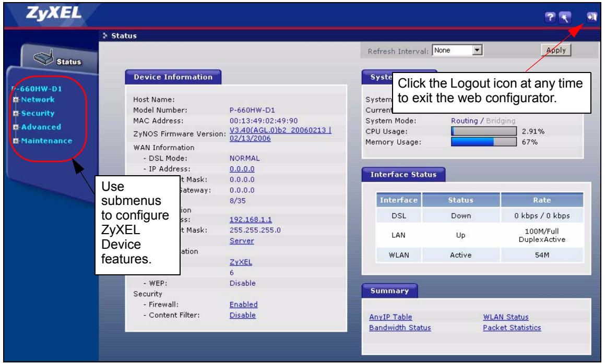This screenshot has height=364, width=605.
Task: Select the WLAN interface cell
Action: point(399,255)
